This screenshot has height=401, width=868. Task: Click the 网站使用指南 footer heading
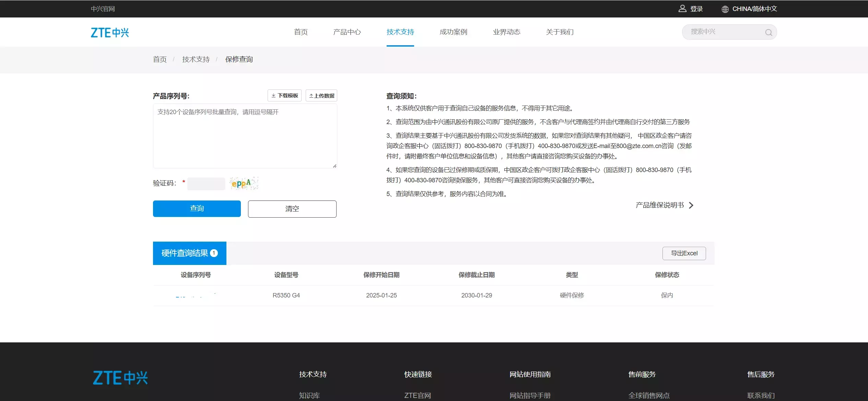click(530, 374)
